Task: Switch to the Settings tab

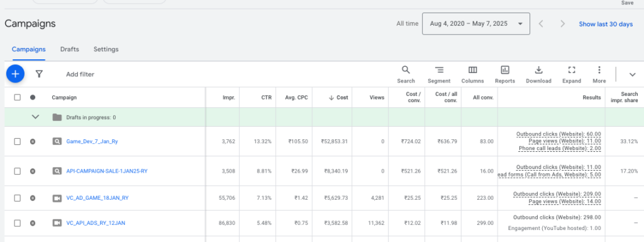Action: tap(106, 49)
